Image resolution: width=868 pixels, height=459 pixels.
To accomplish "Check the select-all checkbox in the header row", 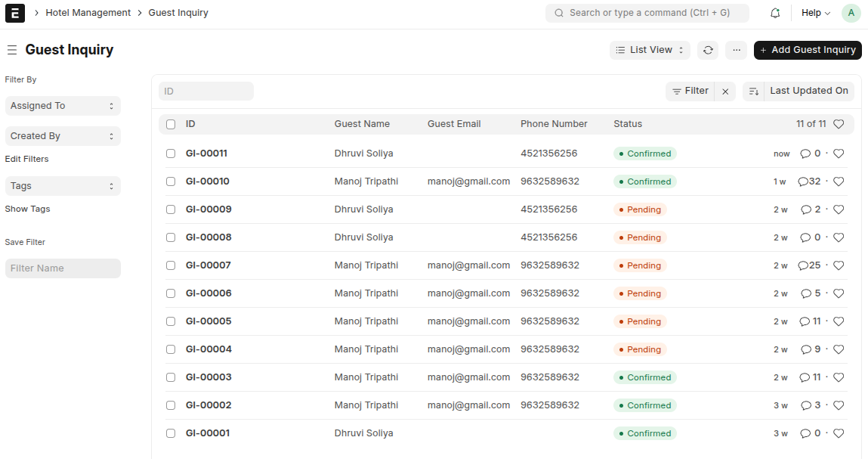I will 170,123.
